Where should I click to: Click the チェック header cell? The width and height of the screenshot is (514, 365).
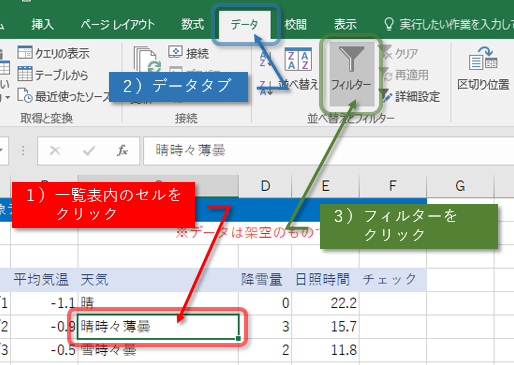pyautogui.click(x=393, y=280)
